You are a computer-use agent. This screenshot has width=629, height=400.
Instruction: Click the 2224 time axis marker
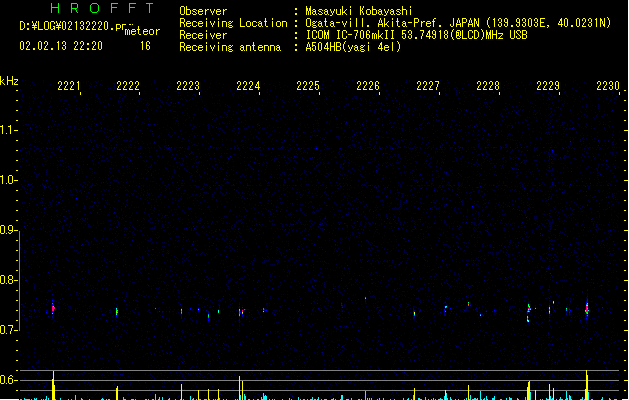[248, 86]
